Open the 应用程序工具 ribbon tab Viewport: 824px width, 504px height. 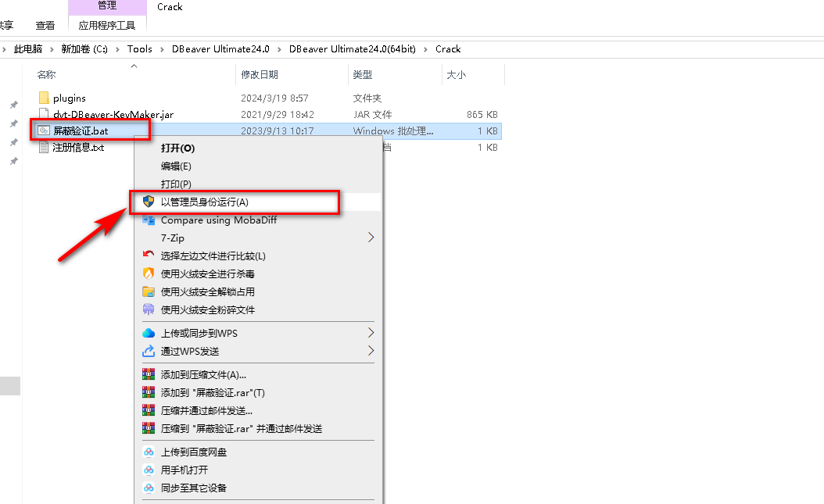[106, 25]
